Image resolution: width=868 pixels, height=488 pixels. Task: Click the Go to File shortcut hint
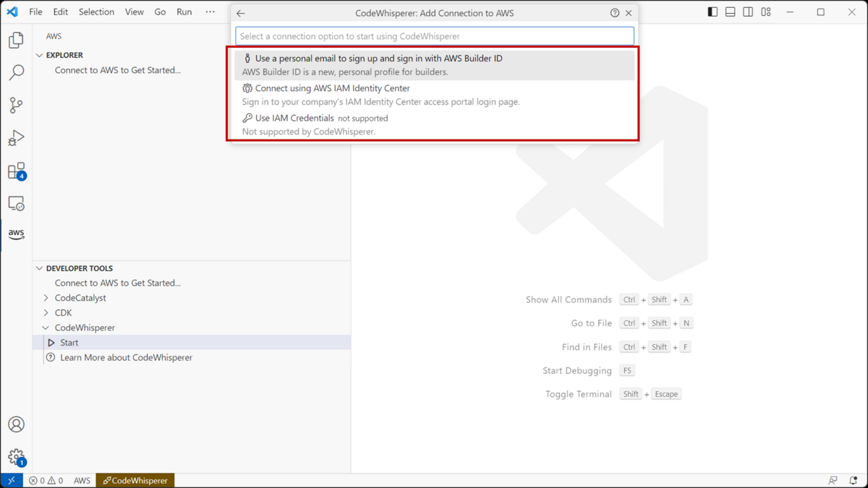pos(631,323)
